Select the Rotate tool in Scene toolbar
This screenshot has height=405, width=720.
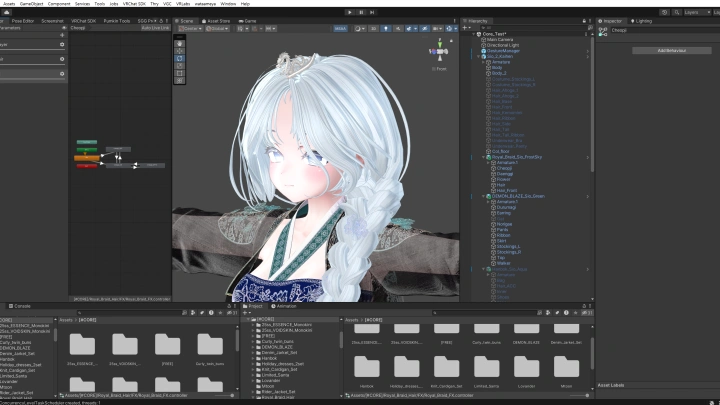tap(180, 58)
